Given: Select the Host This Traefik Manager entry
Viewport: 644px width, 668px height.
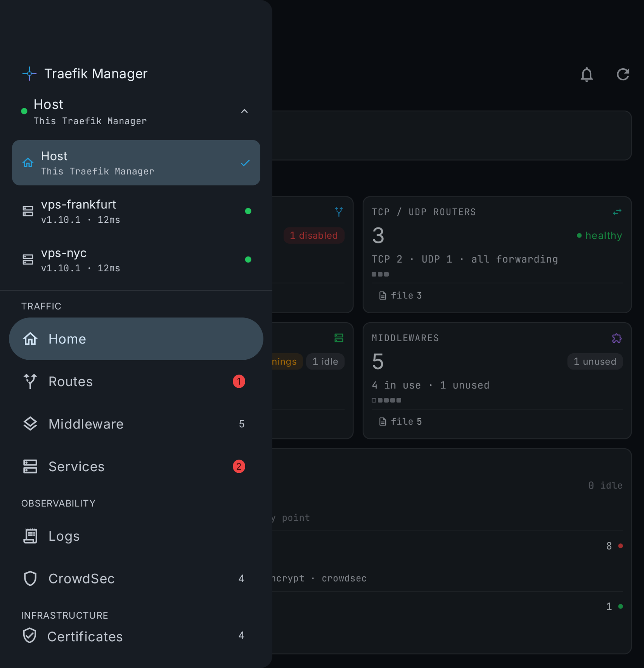Looking at the screenshot, I should (x=136, y=163).
